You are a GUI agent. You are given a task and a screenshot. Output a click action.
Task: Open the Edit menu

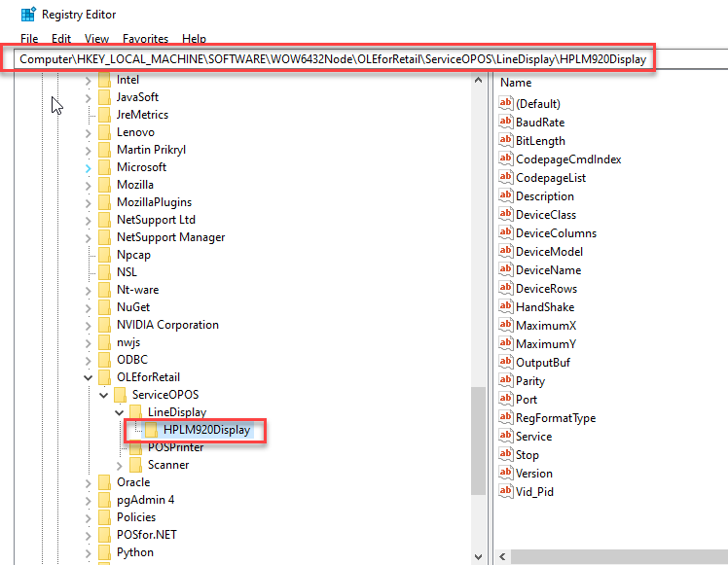click(x=61, y=39)
